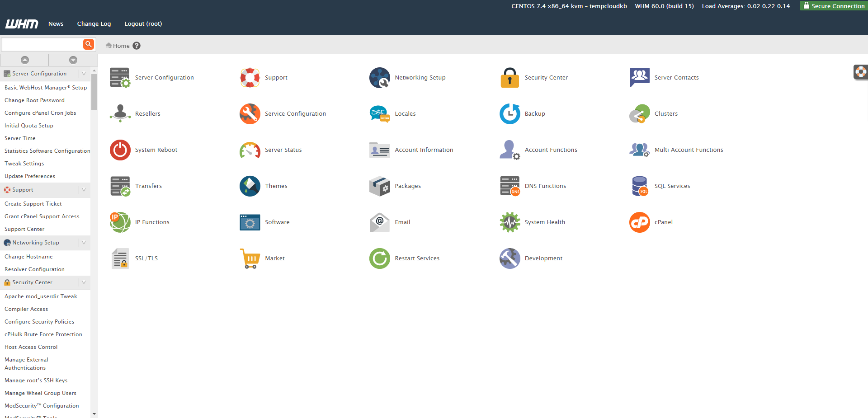Open the Packages box icon
This screenshot has height=418, width=868.
tap(380, 186)
